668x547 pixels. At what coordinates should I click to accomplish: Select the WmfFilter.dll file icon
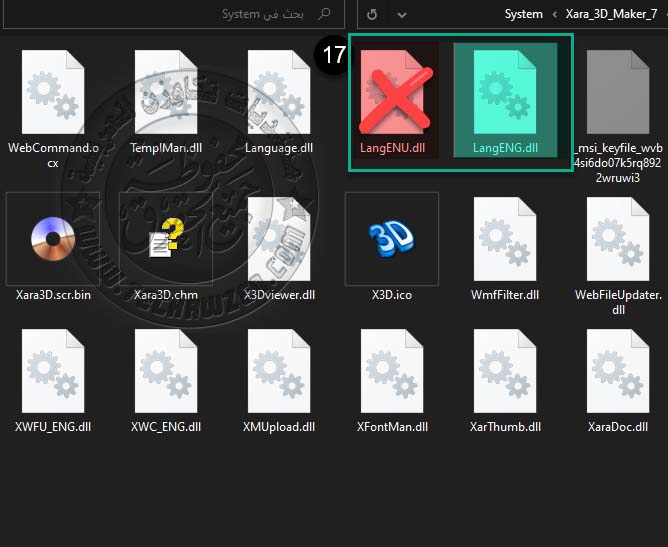coord(505,239)
